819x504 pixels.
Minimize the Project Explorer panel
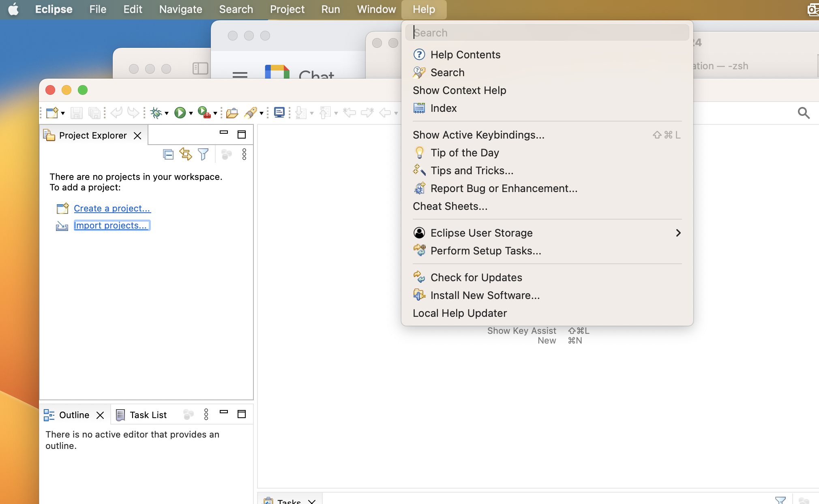[224, 132]
